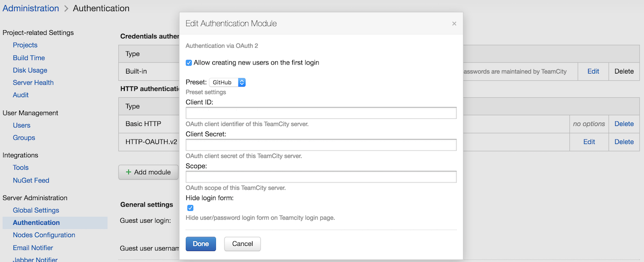The image size is (644, 262).
Task: Open Nodes Configuration in sidebar
Action: [x=44, y=235]
